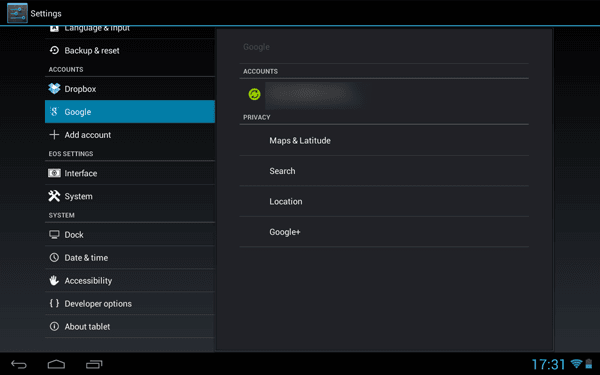Open Location privacy settings
The width and height of the screenshot is (600, 375).
coord(384,201)
